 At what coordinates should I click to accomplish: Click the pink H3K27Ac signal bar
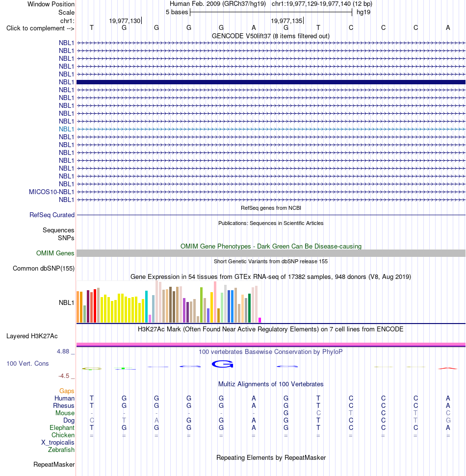point(271,345)
